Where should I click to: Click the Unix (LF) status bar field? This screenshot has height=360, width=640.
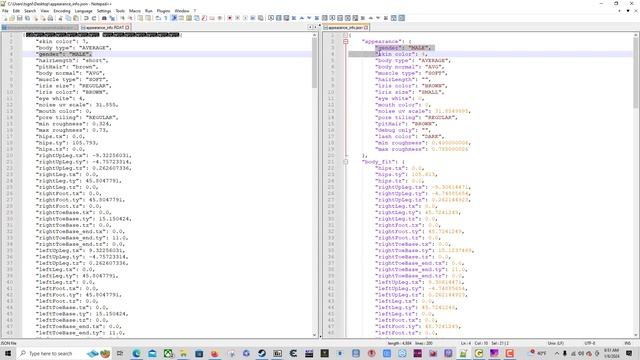(x=556, y=343)
